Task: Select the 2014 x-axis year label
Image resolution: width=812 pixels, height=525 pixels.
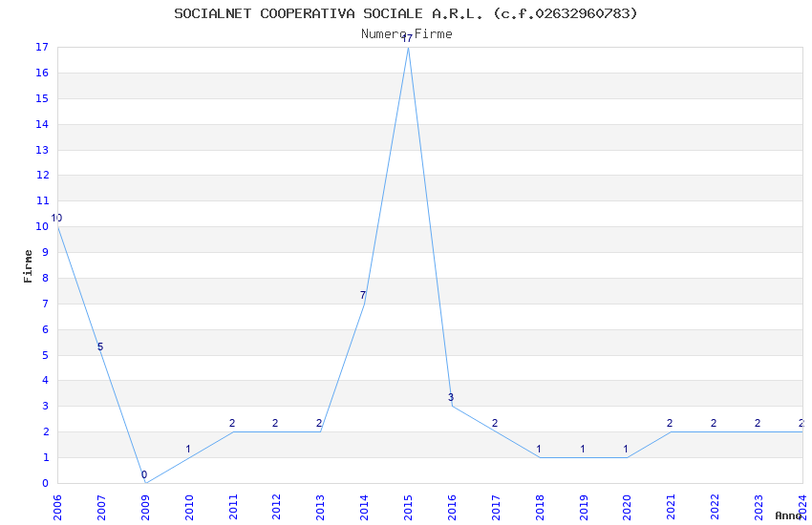Action: 365,508
